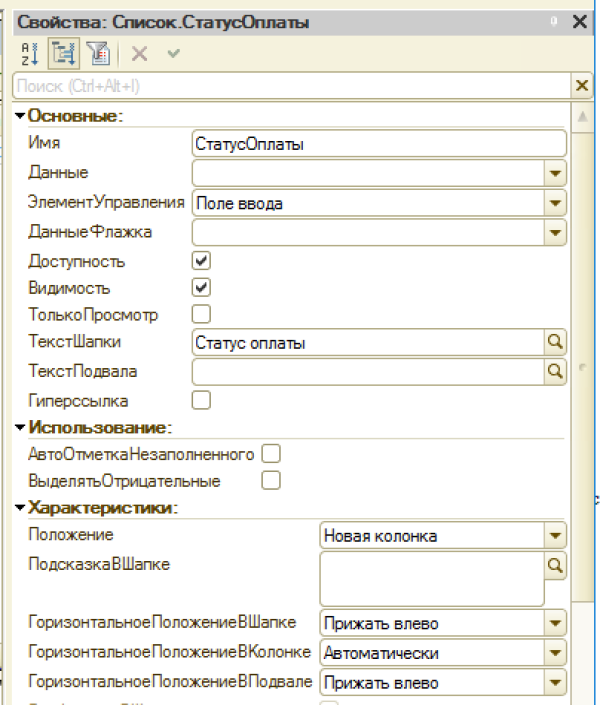
Task: Toggle the sort by categories icon
Action: click(63, 52)
